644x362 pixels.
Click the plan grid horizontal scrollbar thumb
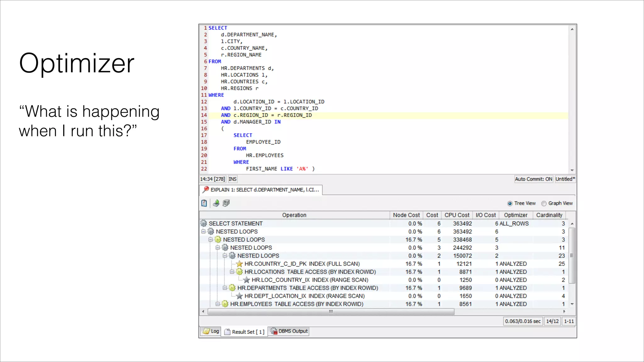tap(331, 312)
